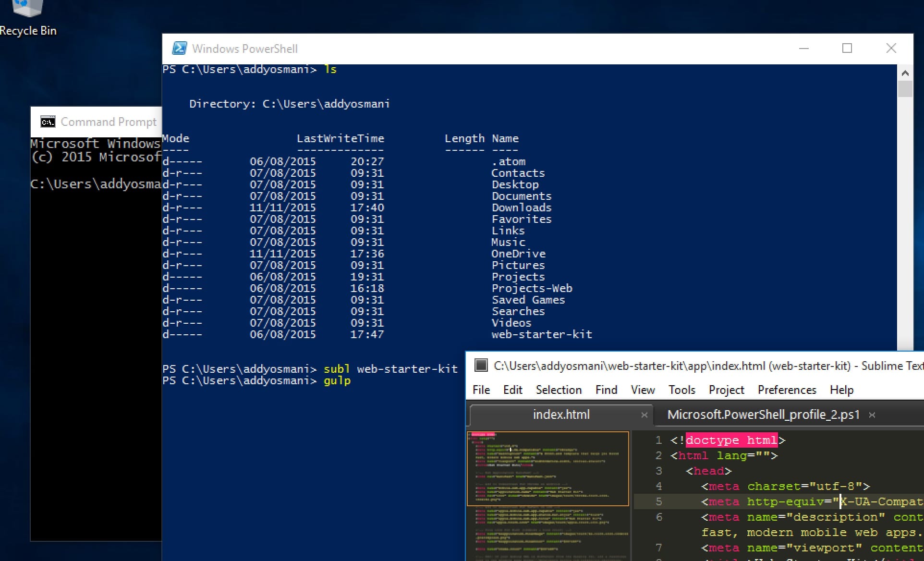Screen dimensions: 924x561
Task: Switch to the index.html tab
Action: click(561, 415)
